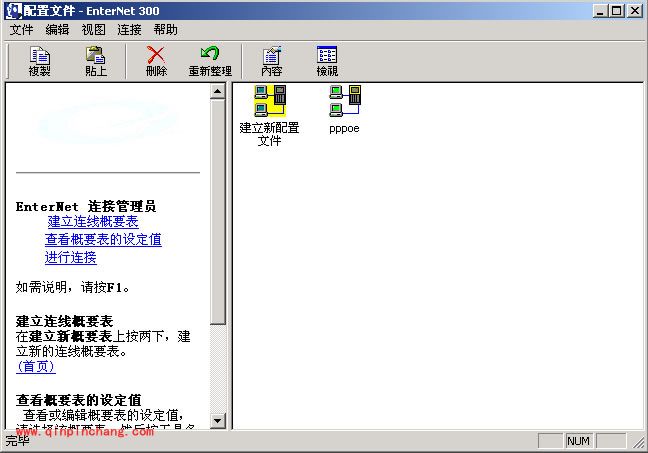This screenshot has height=453, width=648.
Task: Open 內容 properties from the toolbar
Action: point(272,61)
